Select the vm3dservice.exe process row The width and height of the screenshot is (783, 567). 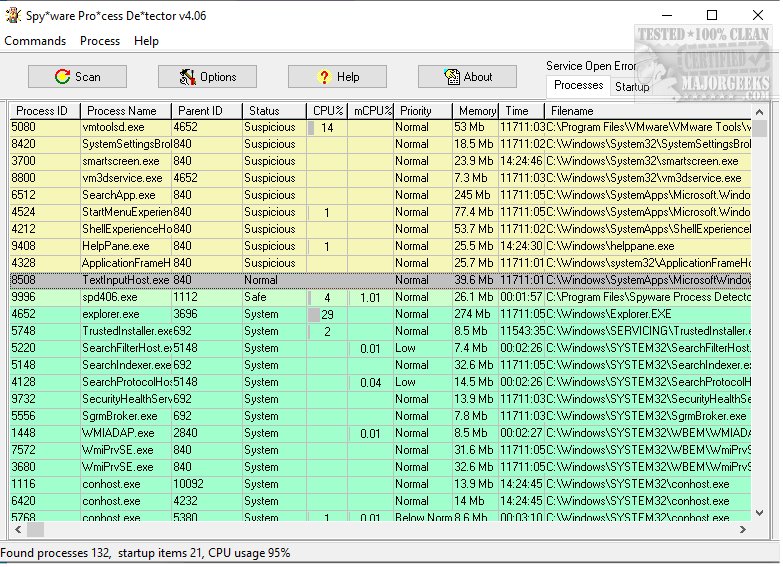pos(380,178)
